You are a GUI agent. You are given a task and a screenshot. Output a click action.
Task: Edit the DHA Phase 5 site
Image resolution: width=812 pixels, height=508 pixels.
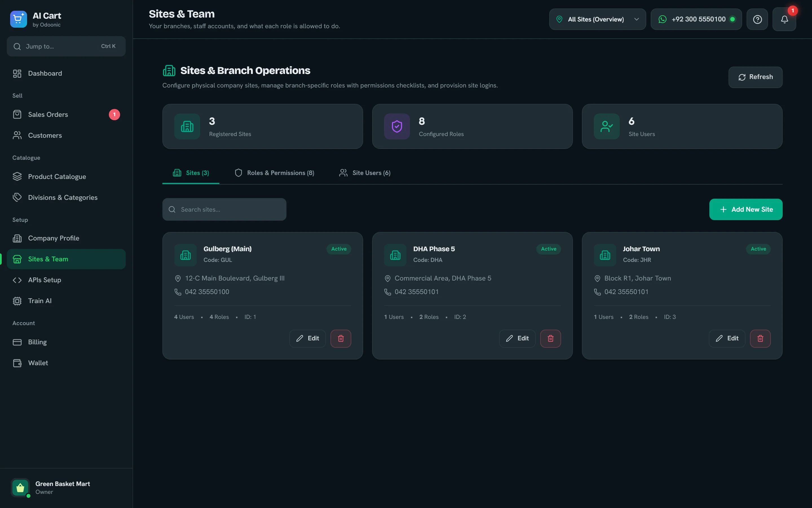click(517, 338)
